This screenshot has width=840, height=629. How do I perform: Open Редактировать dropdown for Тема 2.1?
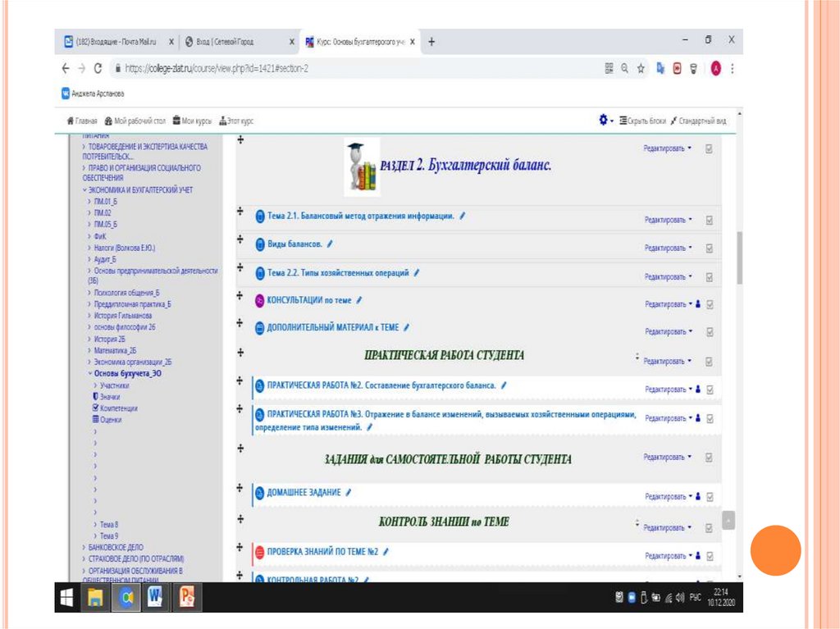[x=669, y=220]
